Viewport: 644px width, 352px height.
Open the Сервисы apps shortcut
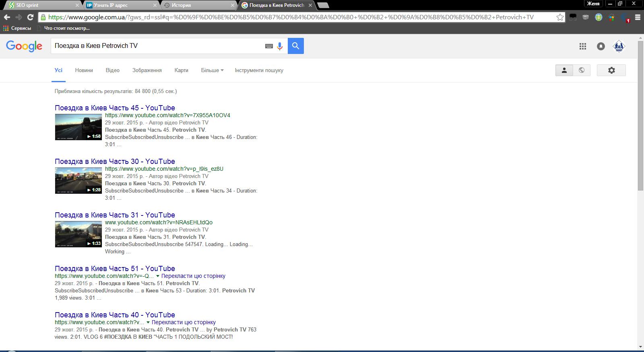pyautogui.click(x=17, y=28)
